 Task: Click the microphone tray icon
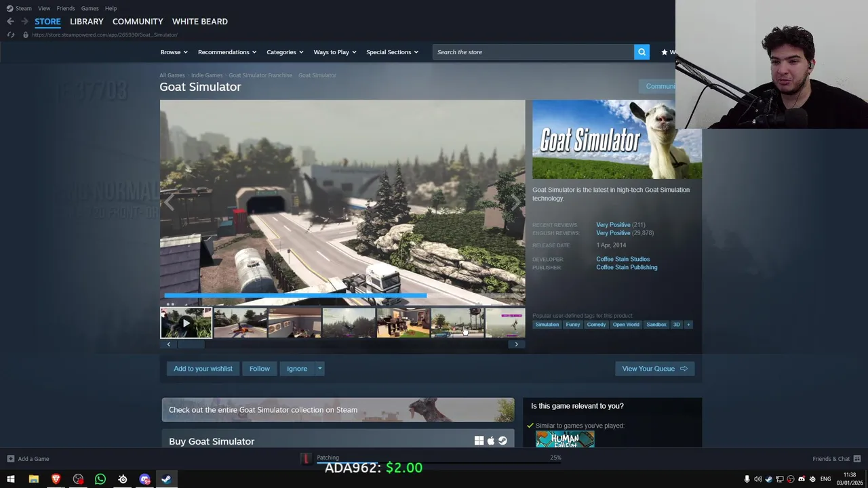click(747, 479)
